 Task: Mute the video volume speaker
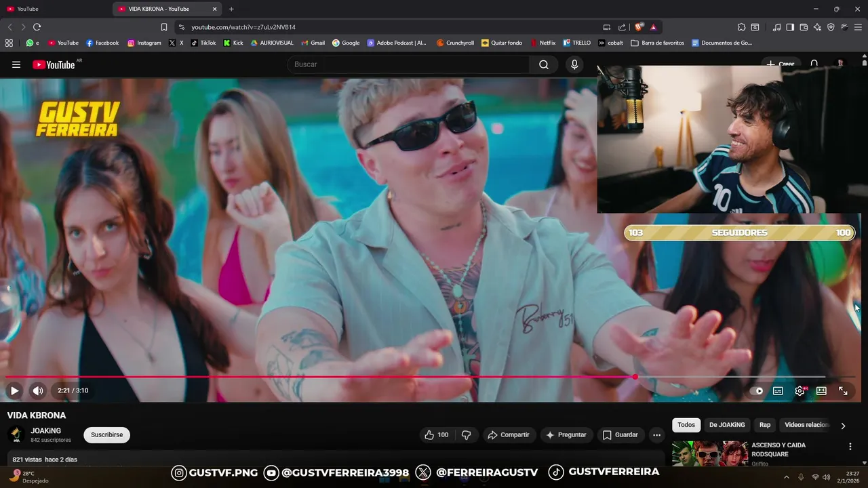coord(38,390)
